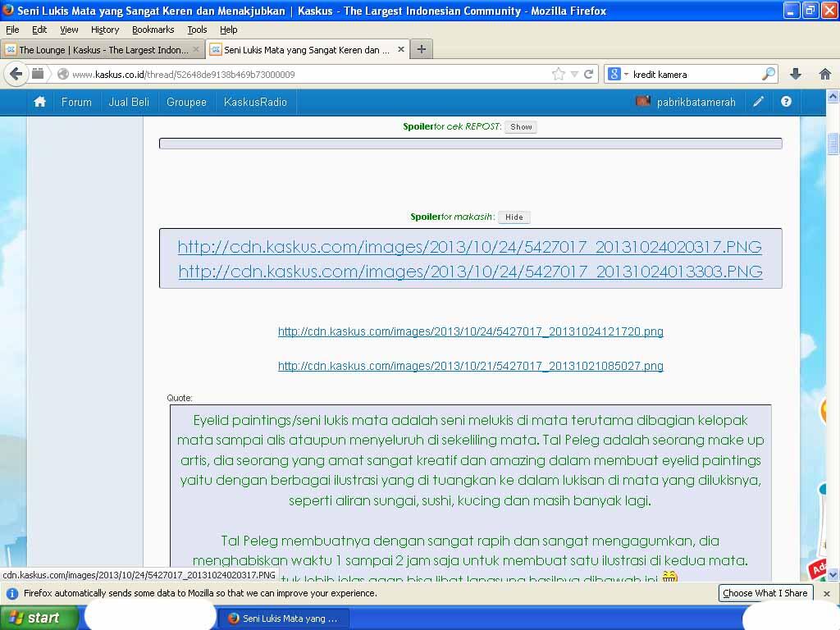Image resolution: width=840 pixels, height=630 pixels.
Task: Click the "Quote:" label
Action: 180,398
